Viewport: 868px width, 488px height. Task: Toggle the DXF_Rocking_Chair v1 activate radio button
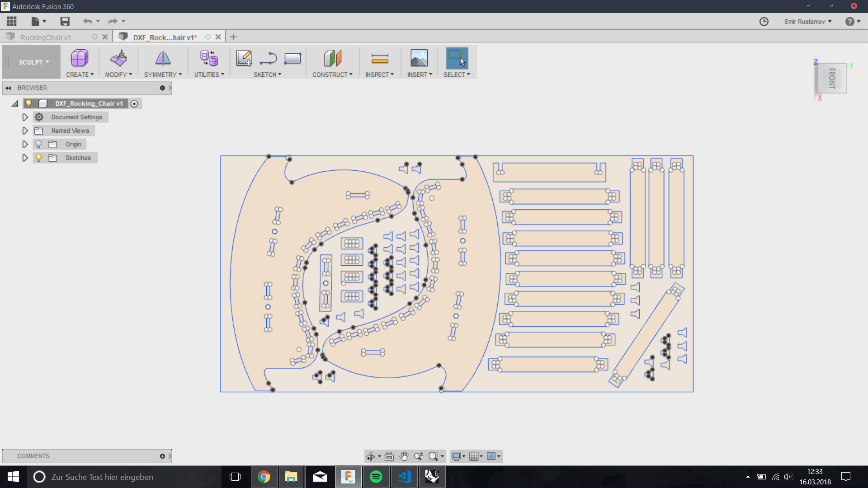coord(134,103)
